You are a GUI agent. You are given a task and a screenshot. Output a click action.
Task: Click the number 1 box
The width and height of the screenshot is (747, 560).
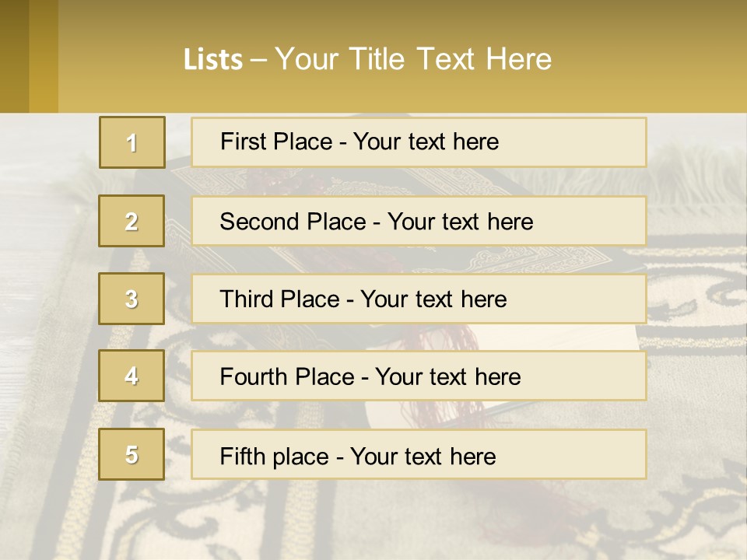click(x=132, y=142)
